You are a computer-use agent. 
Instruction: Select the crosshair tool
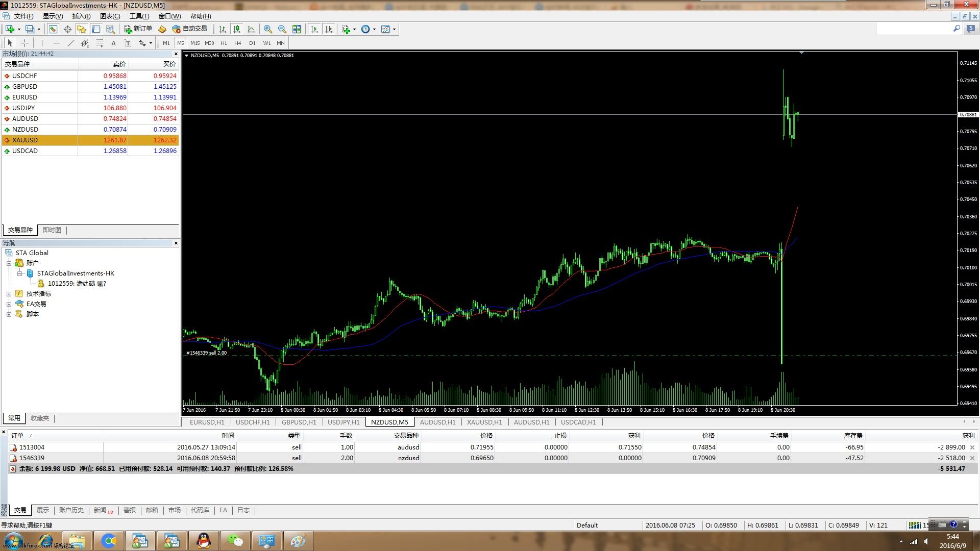point(24,43)
